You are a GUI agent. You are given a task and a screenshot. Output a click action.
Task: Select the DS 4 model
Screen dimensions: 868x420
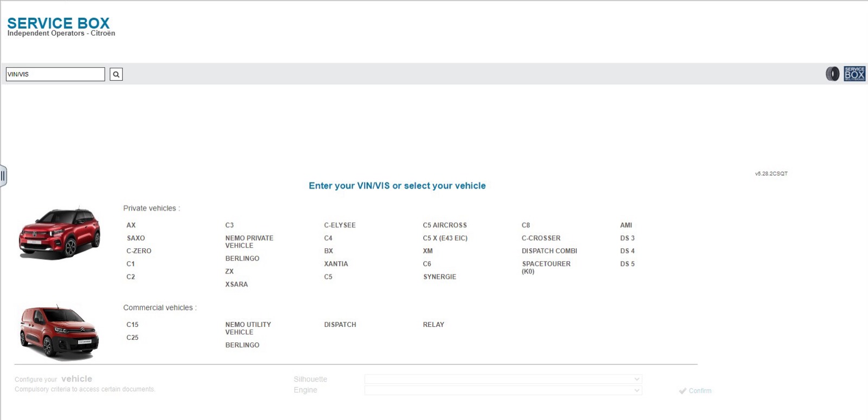pyautogui.click(x=627, y=251)
